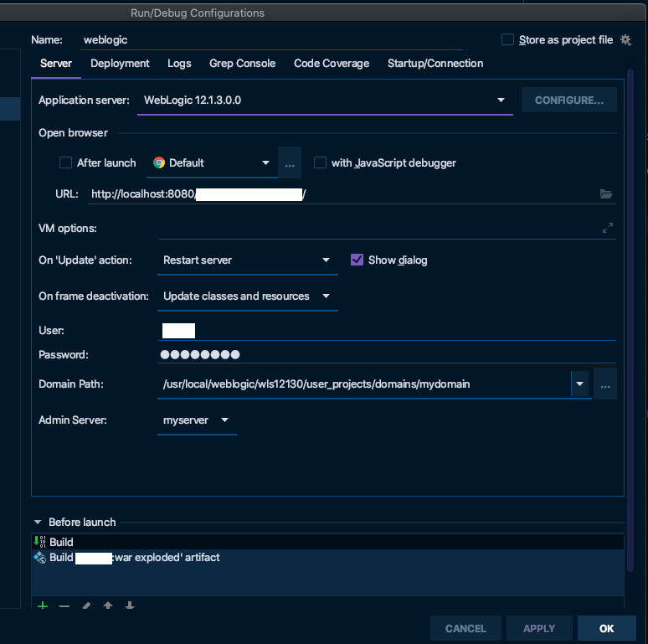The width and height of the screenshot is (648, 644).
Task: Switch to the Grep Console tab
Action: pyautogui.click(x=242, y=64)
